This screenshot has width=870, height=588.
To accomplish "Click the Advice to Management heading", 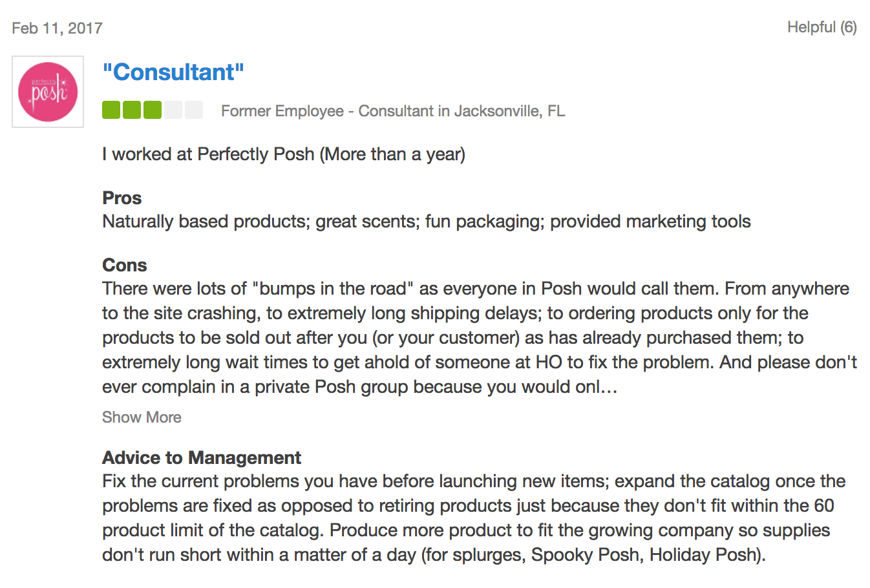I will pyautogui.click(x=202, y=457).
